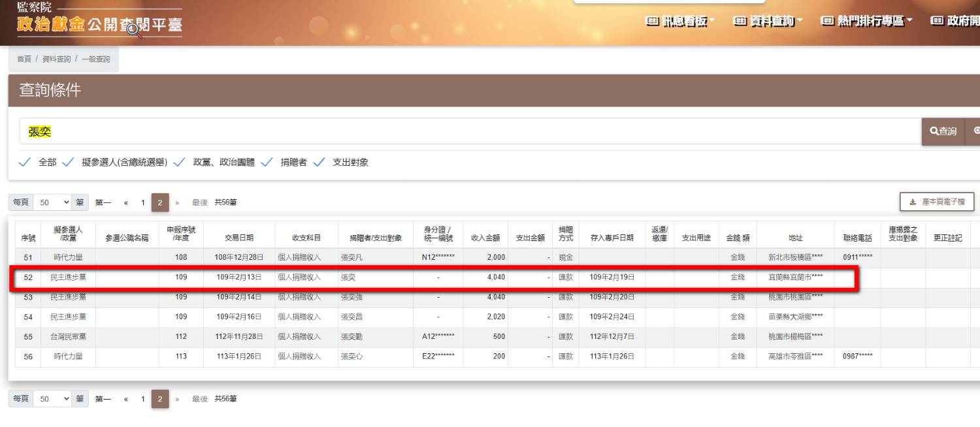Click the 查詢 search magnifier button
Screen dimensions: 980x427
tap(943, 131)
